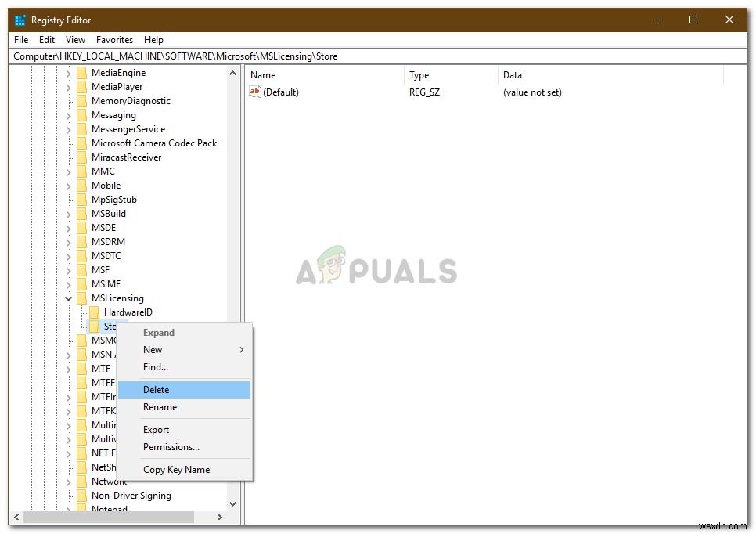
Task: Click the MSDE folder icon
Action: click(x=82, y=228)
